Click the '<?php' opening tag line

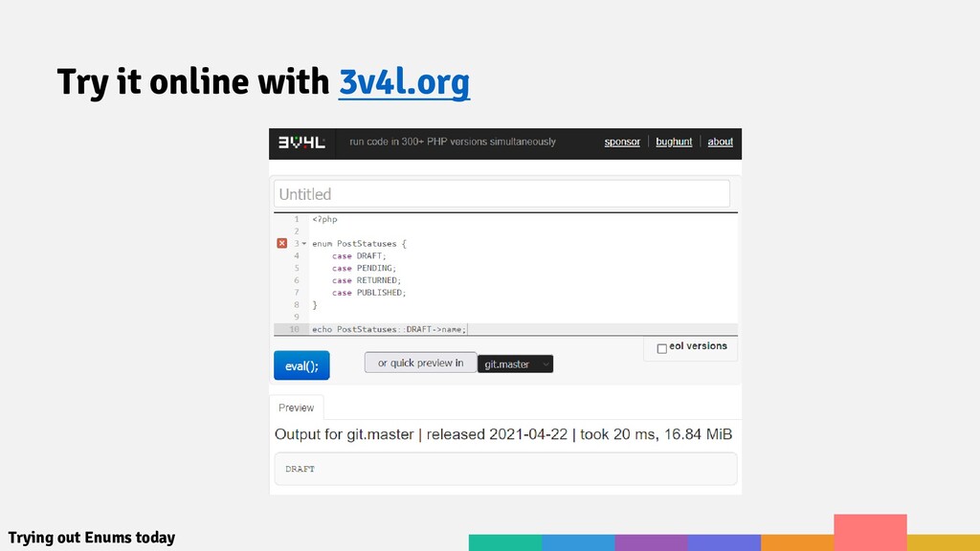point(324,219)
